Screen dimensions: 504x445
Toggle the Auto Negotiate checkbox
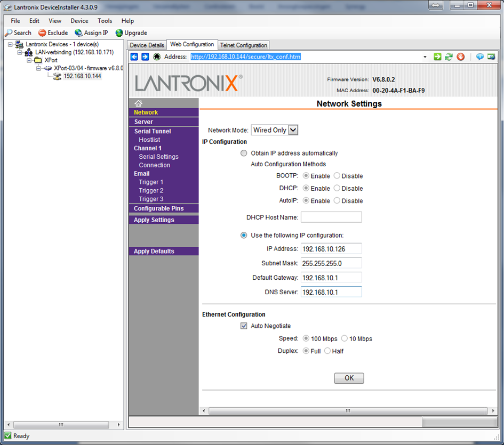coord(244,326)
